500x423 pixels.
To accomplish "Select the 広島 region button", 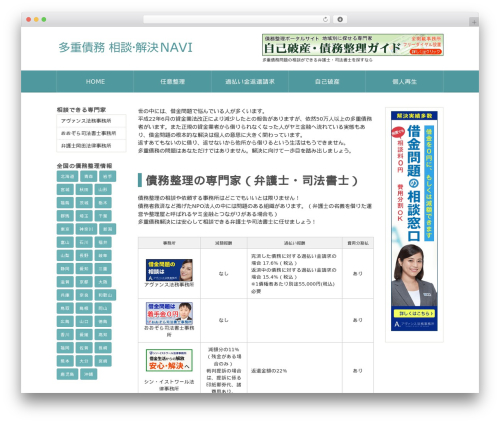I will (65, 321).
